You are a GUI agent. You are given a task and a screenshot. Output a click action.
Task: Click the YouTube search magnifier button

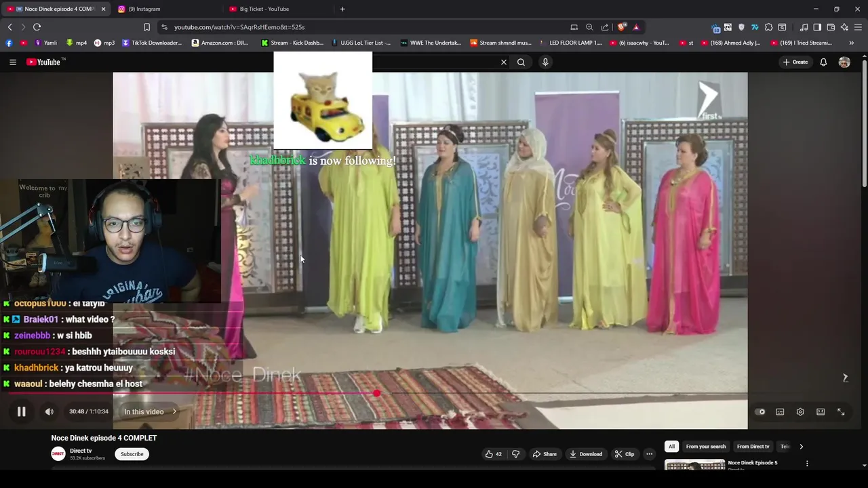521,62
